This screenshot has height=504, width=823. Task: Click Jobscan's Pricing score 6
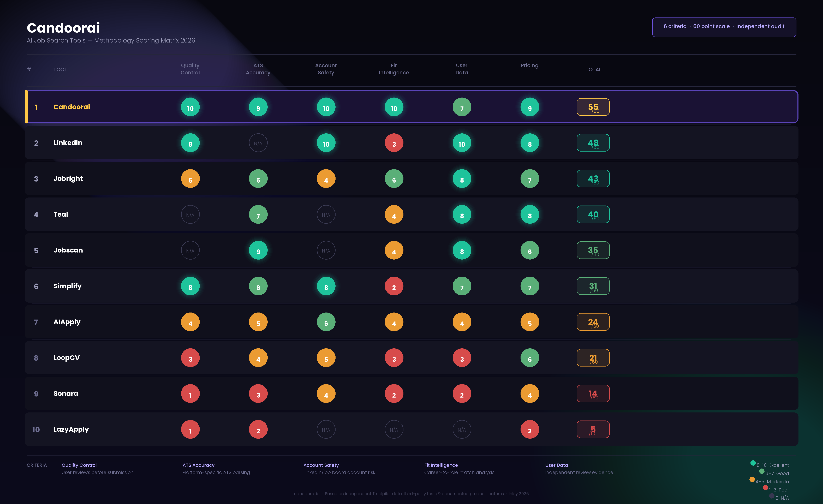click(x=530, y=250)
